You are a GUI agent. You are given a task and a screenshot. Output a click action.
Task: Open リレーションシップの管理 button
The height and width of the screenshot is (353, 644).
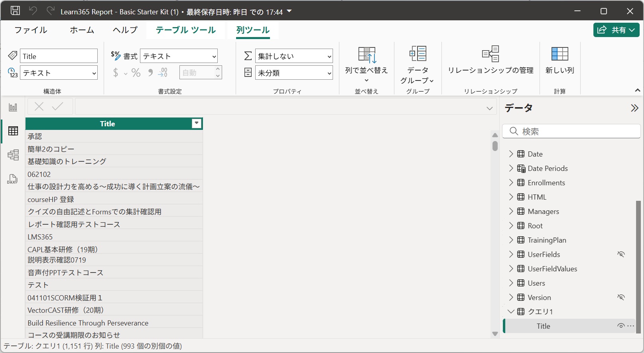click(x=490, y=60)
